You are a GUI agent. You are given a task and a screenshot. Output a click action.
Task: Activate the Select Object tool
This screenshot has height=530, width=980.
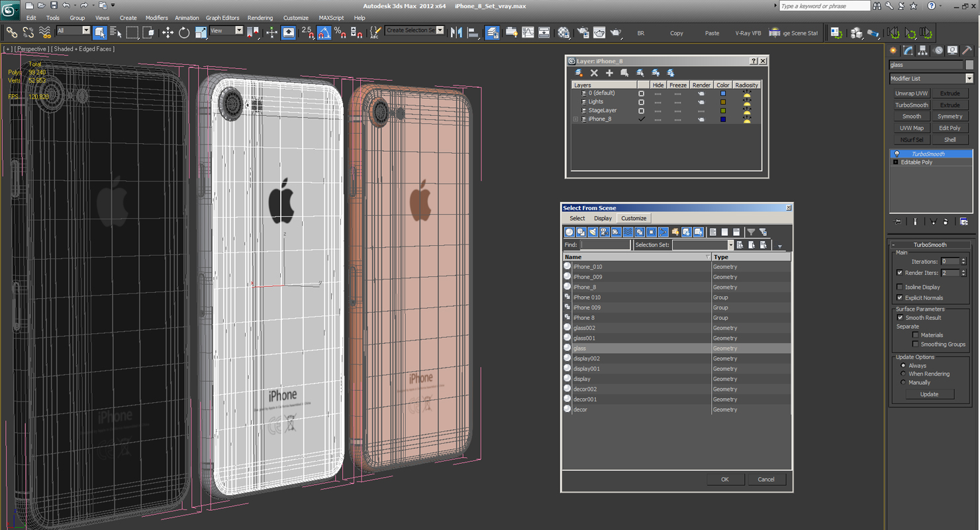(100, 32)
